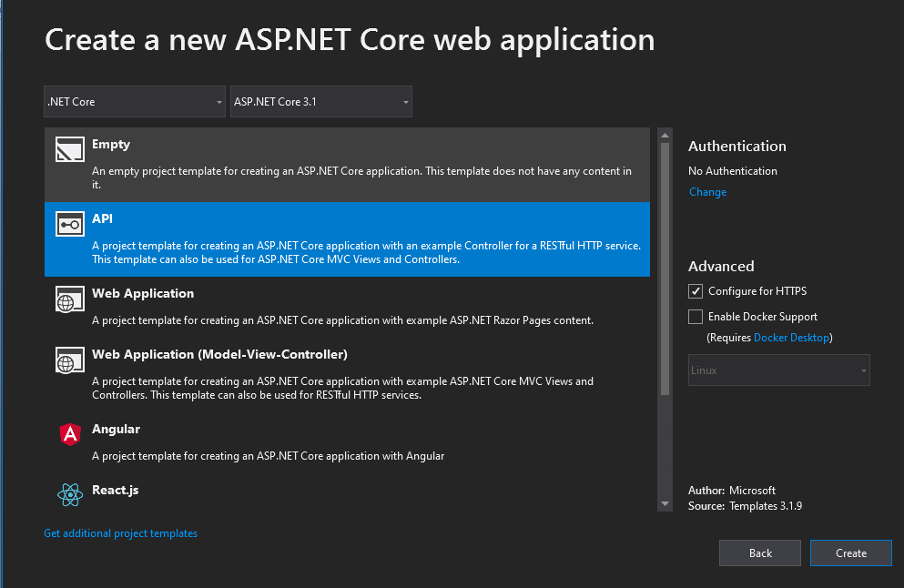
Task: Click the Authentication section heading
Action: point(736,146)
